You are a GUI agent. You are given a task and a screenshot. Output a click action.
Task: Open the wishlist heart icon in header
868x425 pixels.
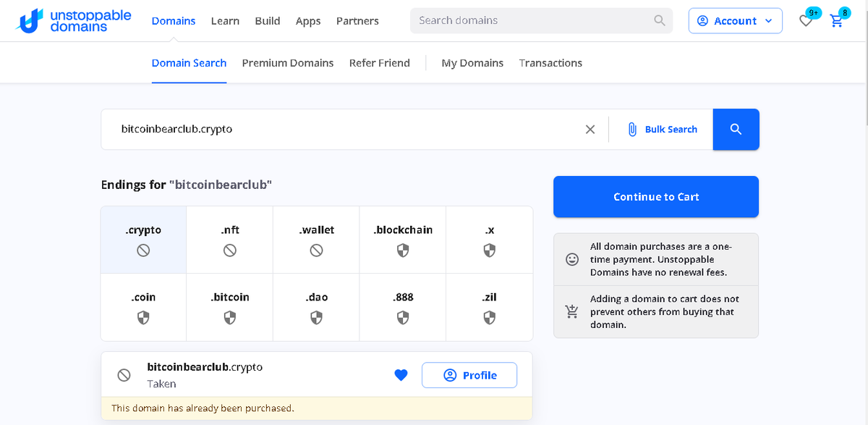pos(806,21)
